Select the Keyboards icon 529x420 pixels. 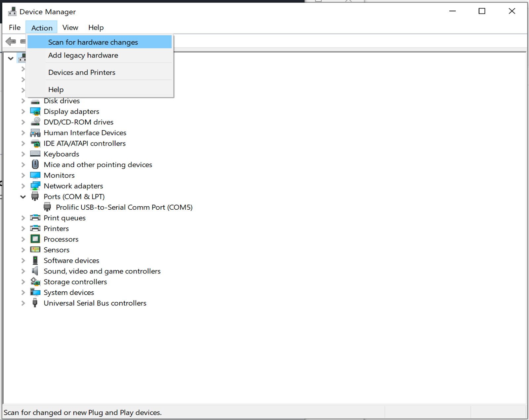pyautogui.click(x=35, y=154)
